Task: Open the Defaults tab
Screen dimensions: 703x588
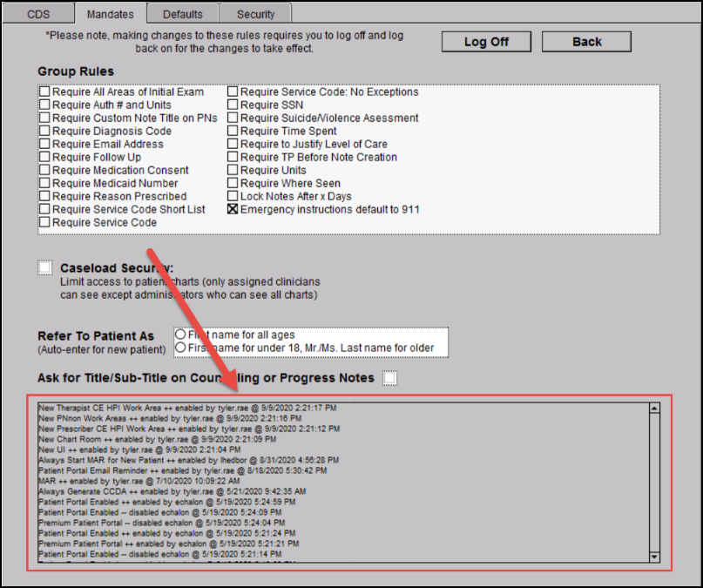Action: 182,14
